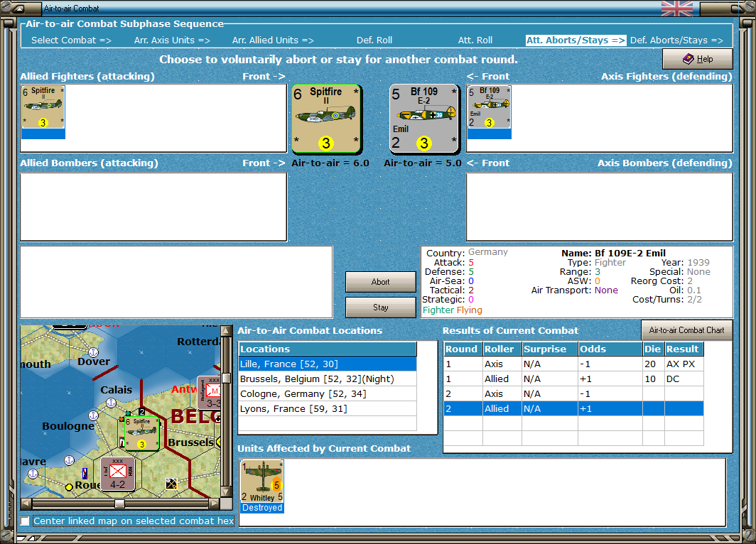
Task: Select small Spitfire in Allied Fighters list
Action: point(43,108)
